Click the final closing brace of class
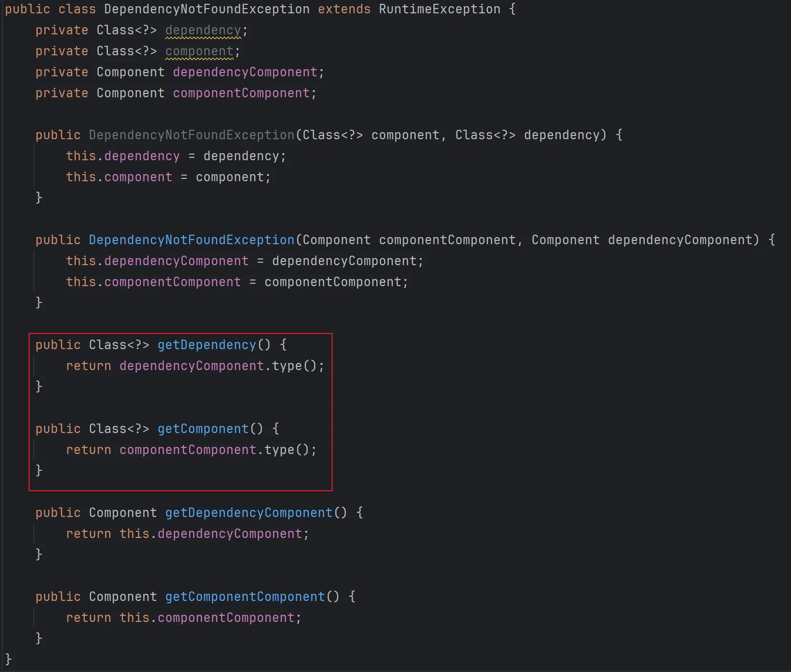 8,659
